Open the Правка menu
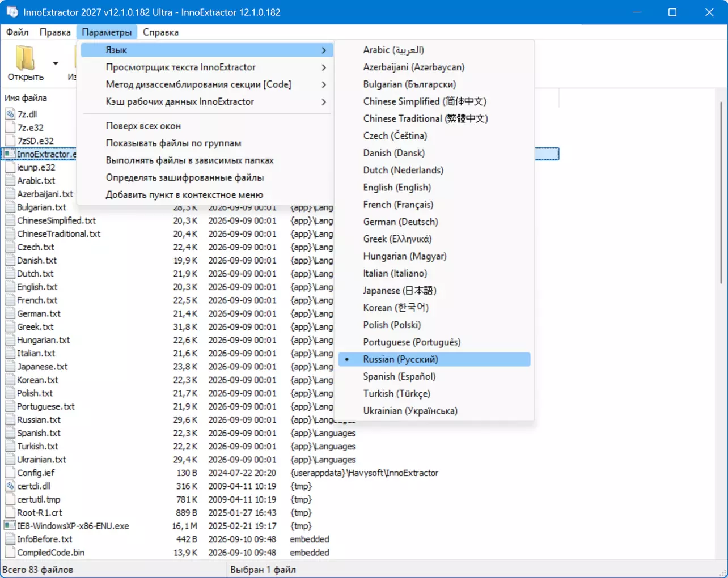 pyautogui.click(x=55, y=32)
